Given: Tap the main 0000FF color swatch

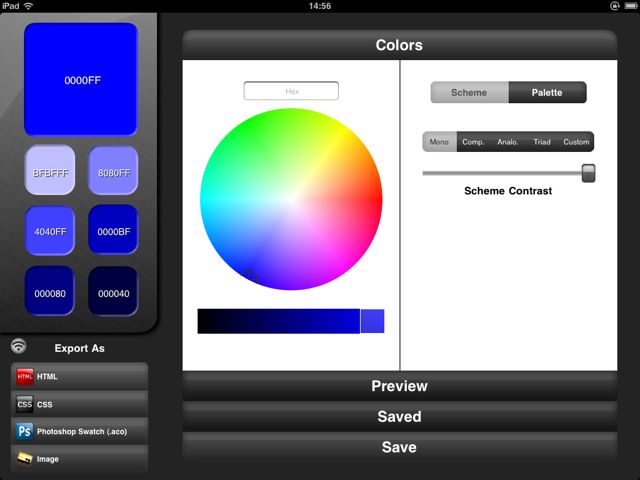Looking at the screenshot, I should coord(81,79).
